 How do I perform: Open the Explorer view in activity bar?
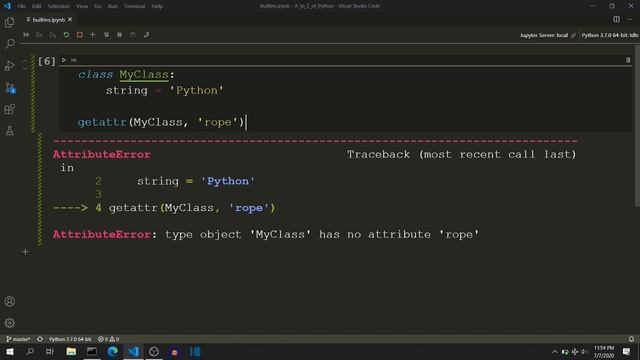9,22
